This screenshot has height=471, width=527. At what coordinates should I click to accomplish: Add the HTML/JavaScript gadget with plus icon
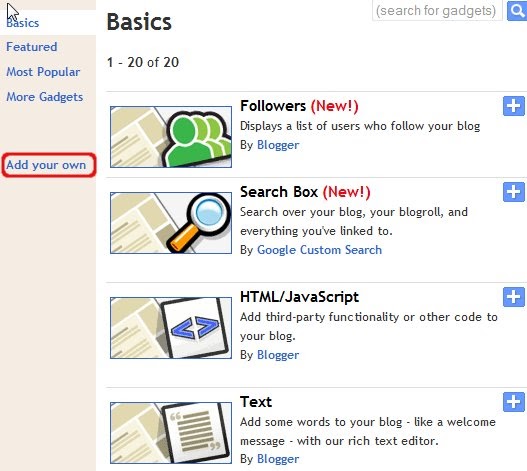pyautogui.click(x=514, y=297)
